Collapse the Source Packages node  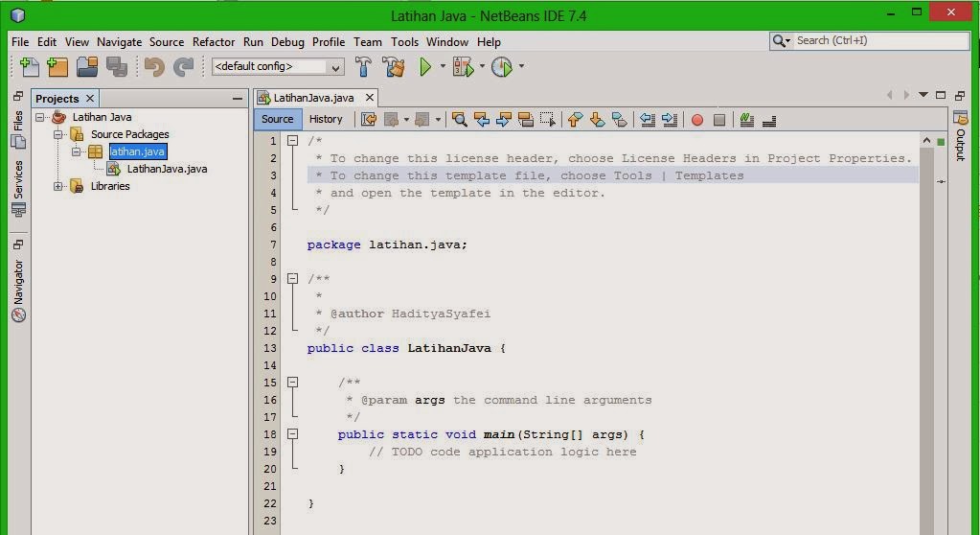(x=58, y=134)
